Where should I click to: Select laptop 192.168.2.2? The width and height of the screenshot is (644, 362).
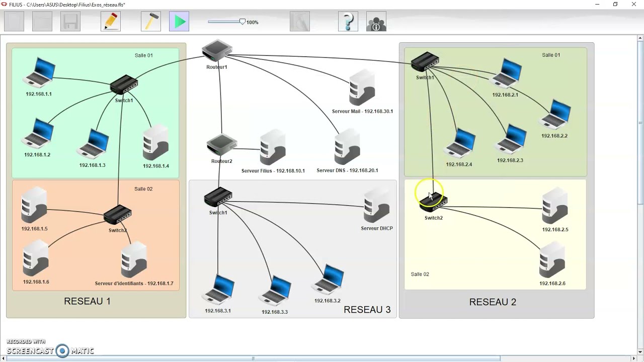pyautogui.click(x=555, y=115)
